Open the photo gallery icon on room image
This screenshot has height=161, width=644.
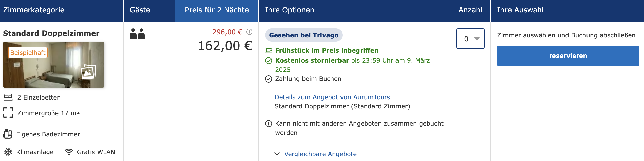coord(88,72)
